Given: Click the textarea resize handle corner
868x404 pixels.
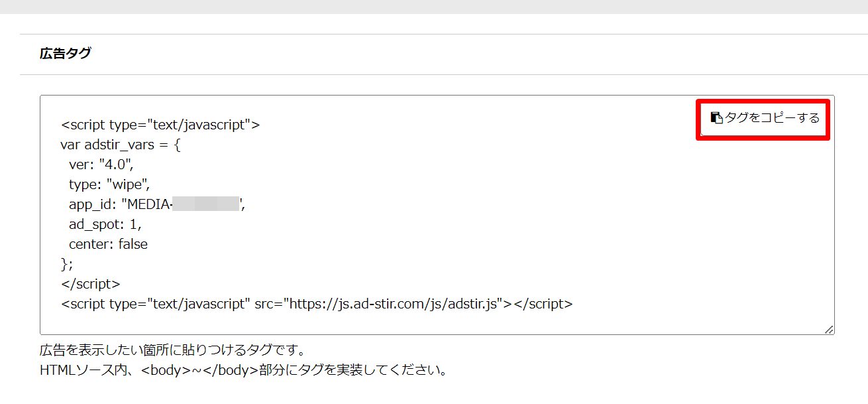Looking at the screenshot, I should click(x=829, y=329).
